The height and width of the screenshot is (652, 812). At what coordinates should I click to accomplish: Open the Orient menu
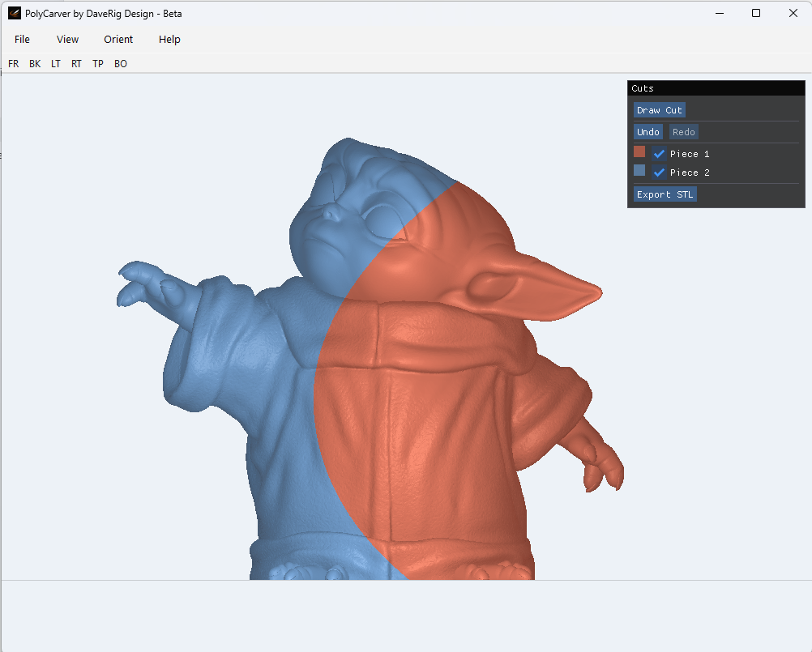[118, 40]
